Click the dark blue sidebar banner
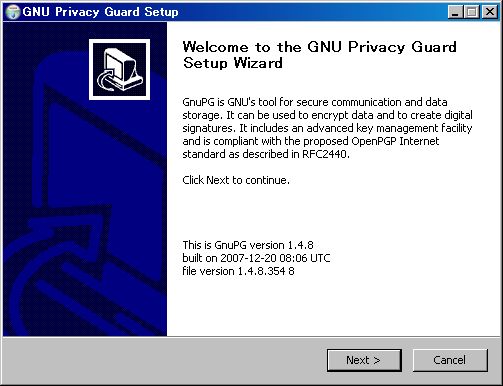503x386 pixels. click(x=85, y=179)
